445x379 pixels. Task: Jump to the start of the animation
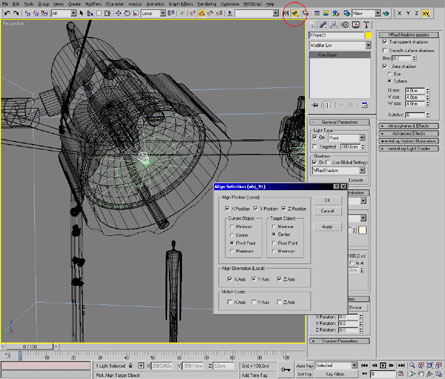364,365
